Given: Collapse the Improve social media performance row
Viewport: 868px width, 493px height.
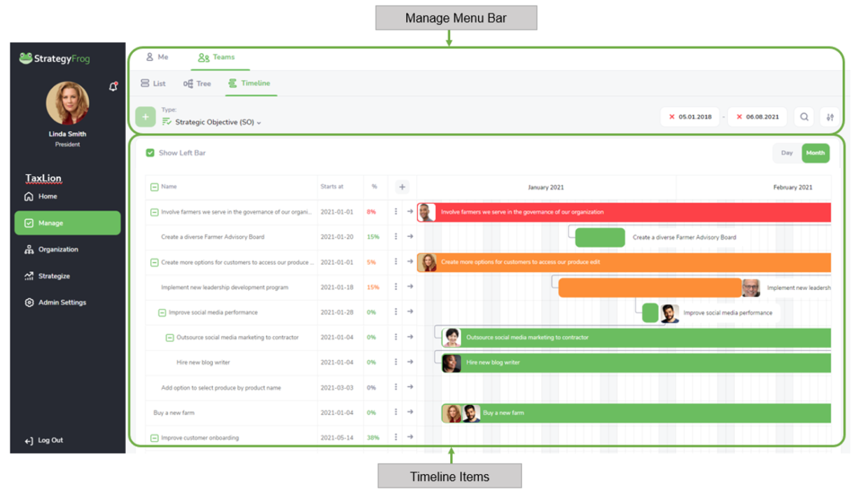Looking at the screenshot, I should pyautogui.click(x=163, y=312).
